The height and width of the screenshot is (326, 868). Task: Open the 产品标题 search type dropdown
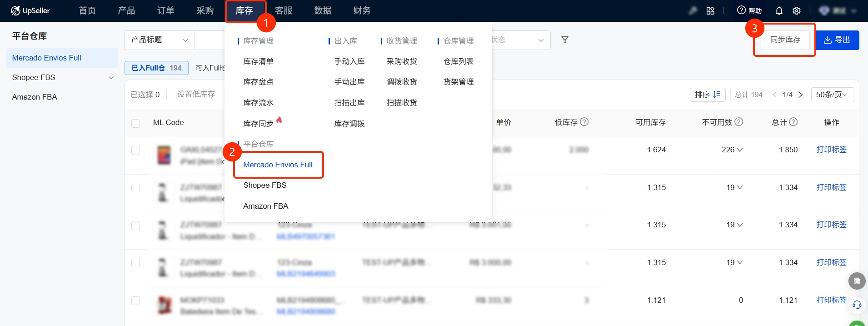(160, 40)
